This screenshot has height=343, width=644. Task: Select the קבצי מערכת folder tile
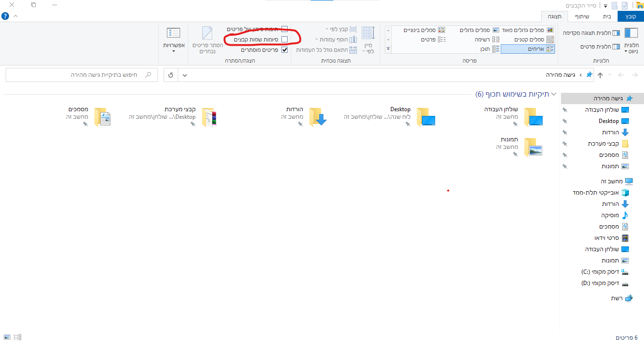pyautogui.click(x=173, y=116)
